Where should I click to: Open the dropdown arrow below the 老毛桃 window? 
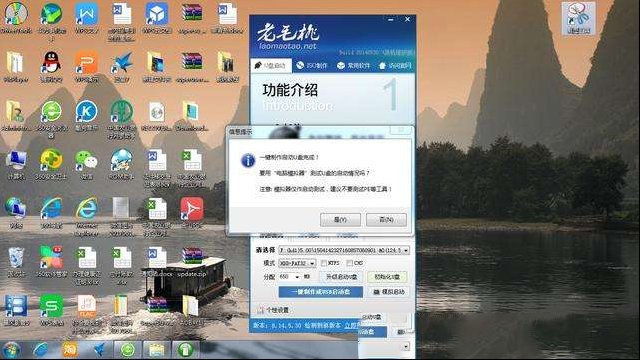click(406, 347)
